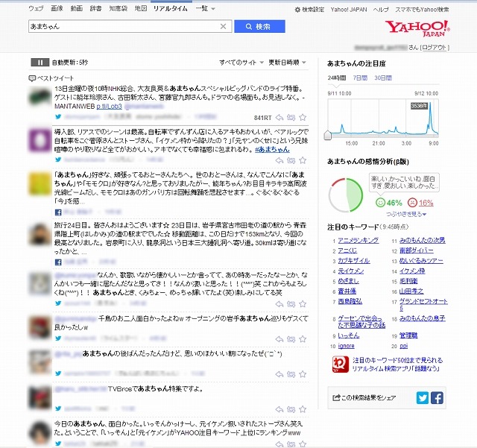Retweet the #あまちゃん hashtag tweet
The image size is (477, 448).
[291, 160]
